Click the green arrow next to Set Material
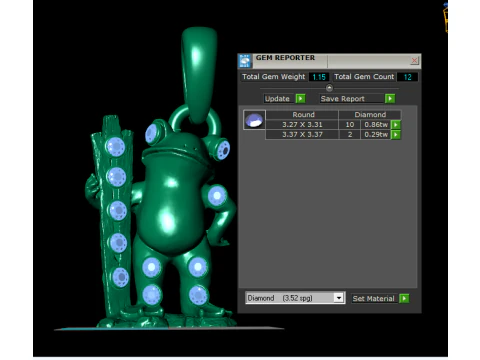480x360 pixels. tap(404, 298)
